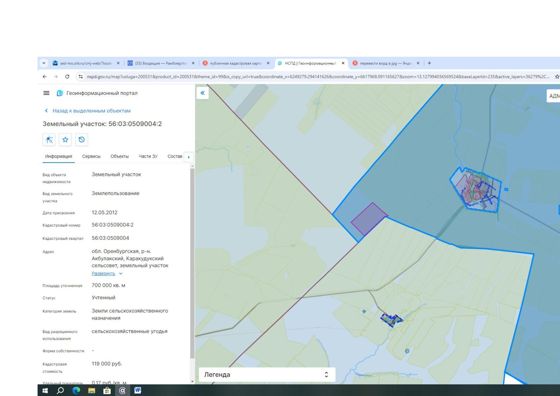Image resolution: width=560 pixels, height=396 pixels.
Task: Open Word from the taskbar
Action: (x=138, y=391)
